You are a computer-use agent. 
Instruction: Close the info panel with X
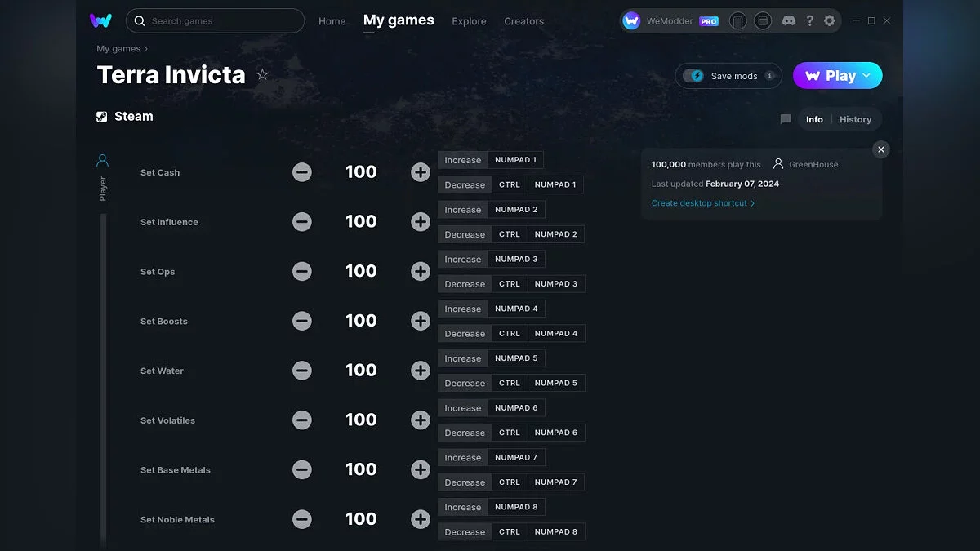[880, 149]
